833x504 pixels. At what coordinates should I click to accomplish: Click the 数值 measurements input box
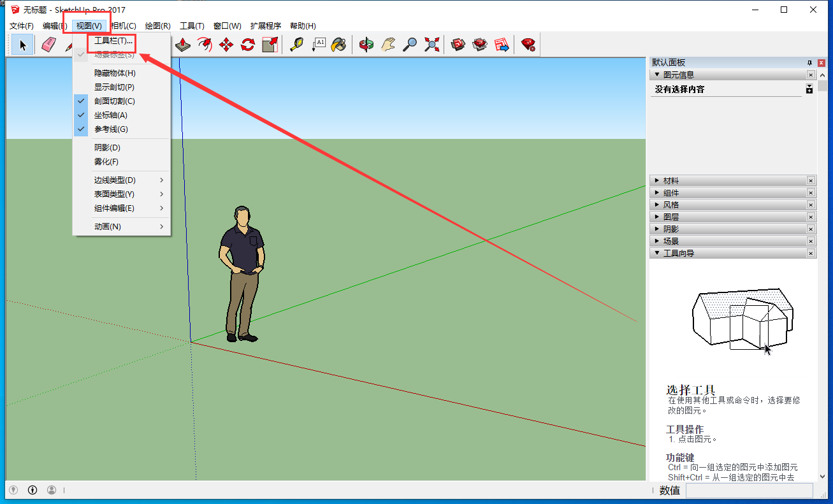click(749, 490)
